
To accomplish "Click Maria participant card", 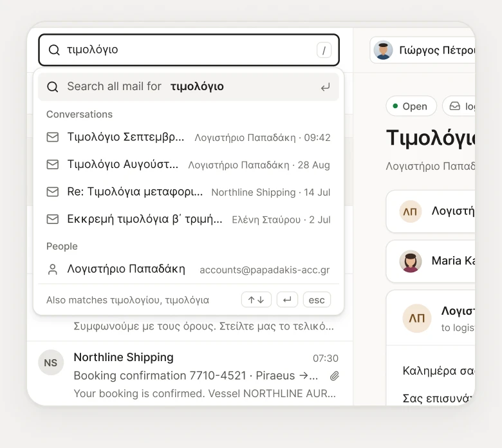I will tap(431, 261).
